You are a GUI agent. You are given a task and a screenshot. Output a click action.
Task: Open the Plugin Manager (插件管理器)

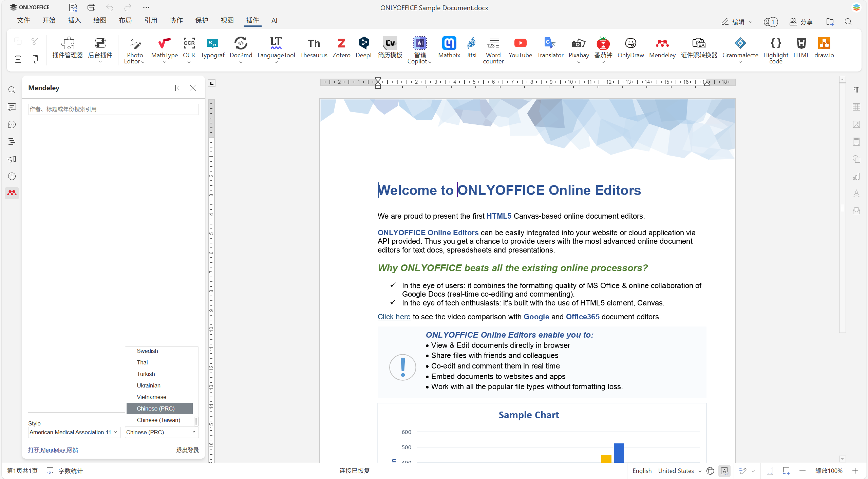[x=68, y=47]
